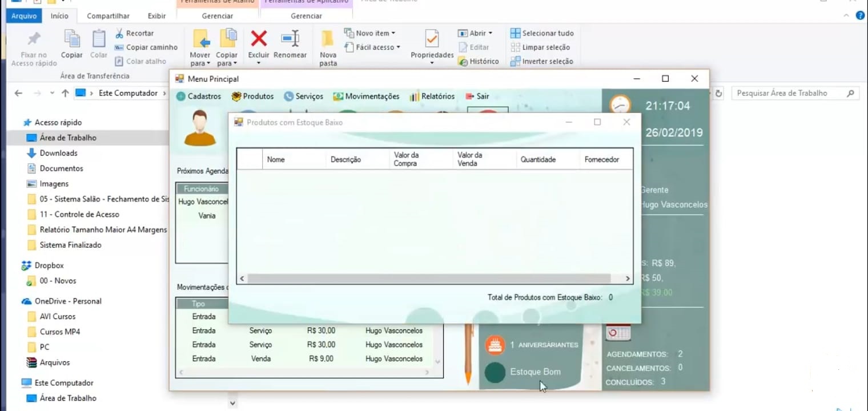
Task: Open the 11 - Controle de Acesso folder
Action: 79,215
